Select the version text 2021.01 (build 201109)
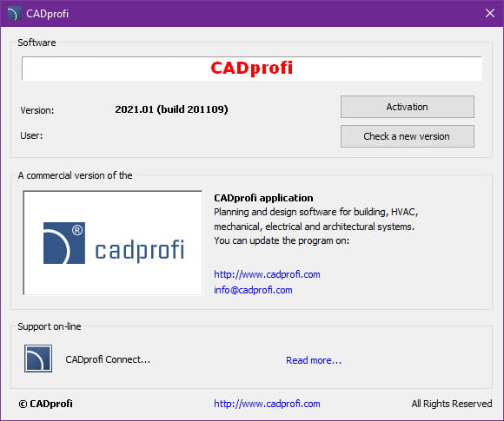504x421 pixels. coord(171,109)
